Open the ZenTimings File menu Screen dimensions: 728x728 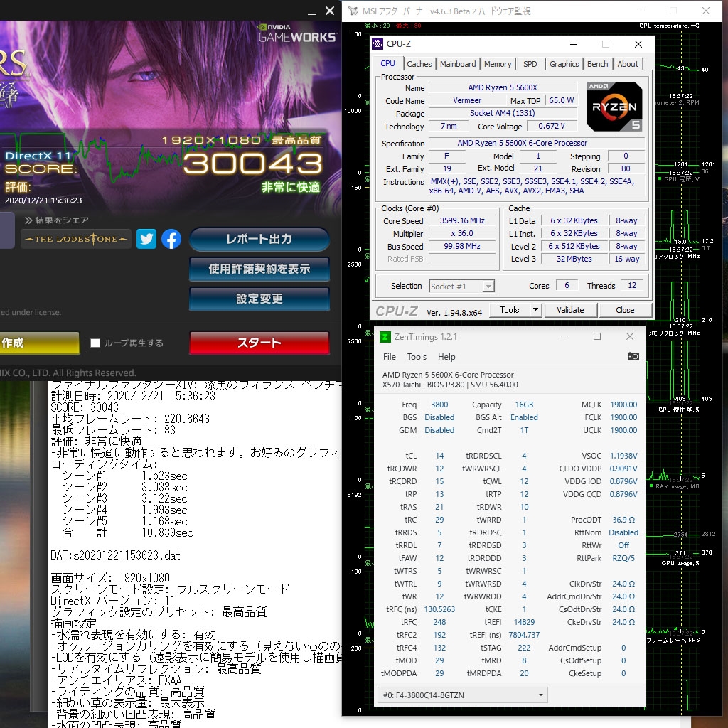click(389, 357)
